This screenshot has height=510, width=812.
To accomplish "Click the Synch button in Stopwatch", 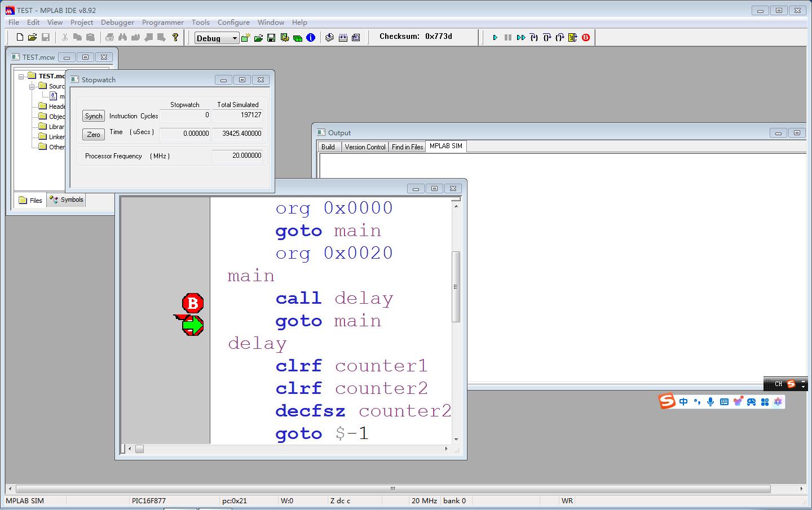I will (94, 116).
